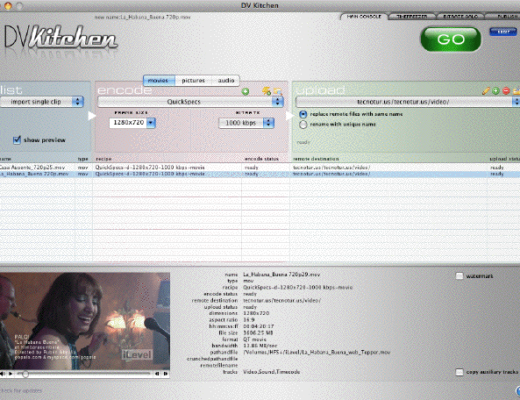Click the small blue button beside GO
Image resolution: width=520 pixels, height=400 pixels.
click(x=503, y=32)
